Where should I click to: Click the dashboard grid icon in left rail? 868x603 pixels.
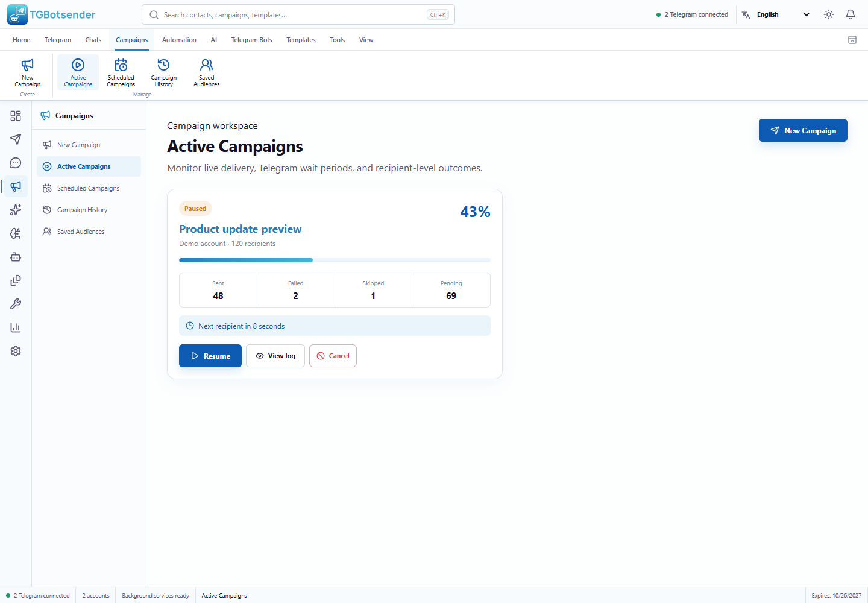(16, 116)
